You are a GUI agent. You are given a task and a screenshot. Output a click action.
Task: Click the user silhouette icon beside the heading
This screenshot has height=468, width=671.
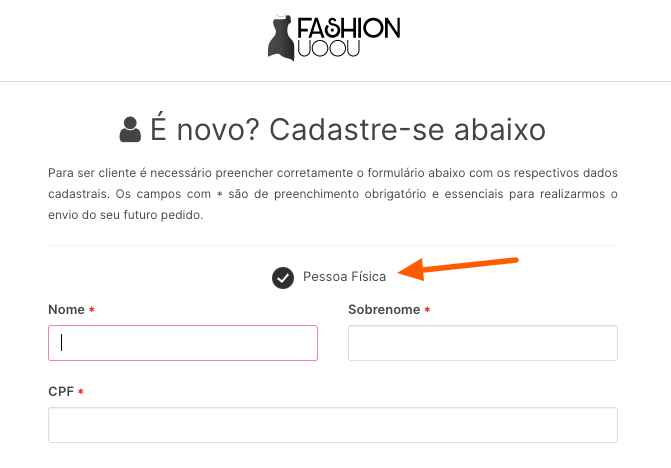click(130, 130)
